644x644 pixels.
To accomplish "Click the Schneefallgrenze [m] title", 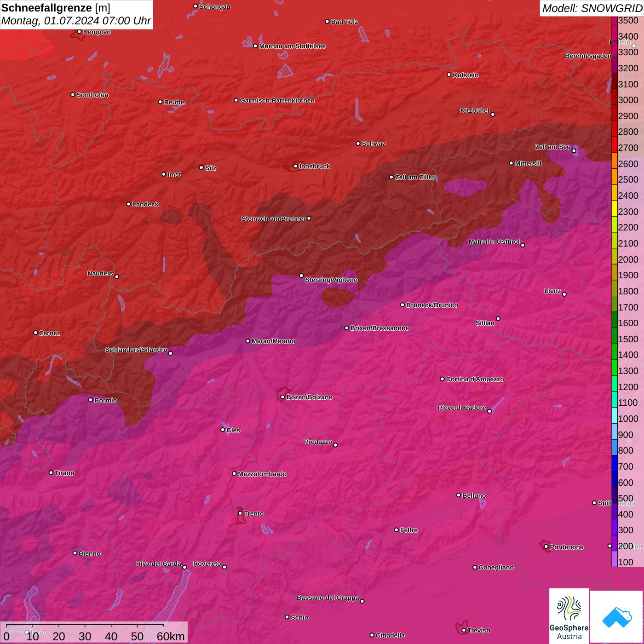I will [56, 8].
